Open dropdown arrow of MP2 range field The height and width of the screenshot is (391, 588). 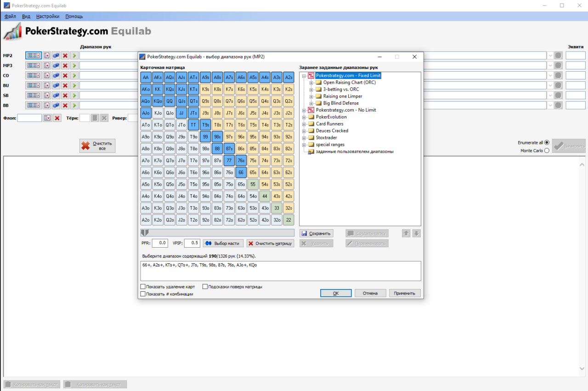[550, 55]
